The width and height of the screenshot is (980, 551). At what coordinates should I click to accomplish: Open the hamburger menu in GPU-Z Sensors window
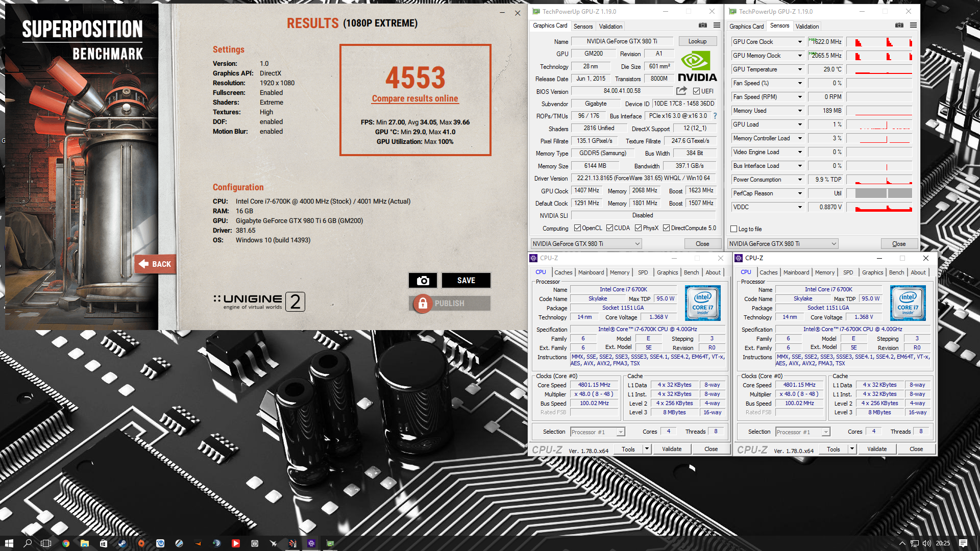[x=913, y=25]
